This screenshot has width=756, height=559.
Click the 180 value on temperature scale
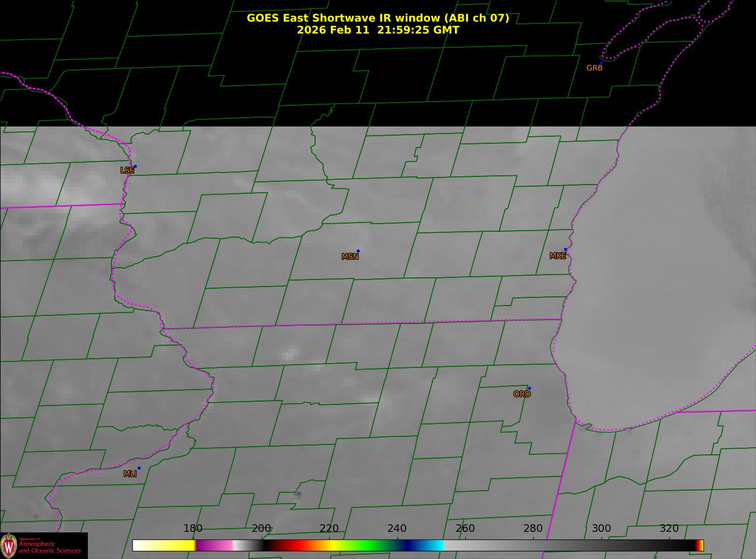(193, 529)
